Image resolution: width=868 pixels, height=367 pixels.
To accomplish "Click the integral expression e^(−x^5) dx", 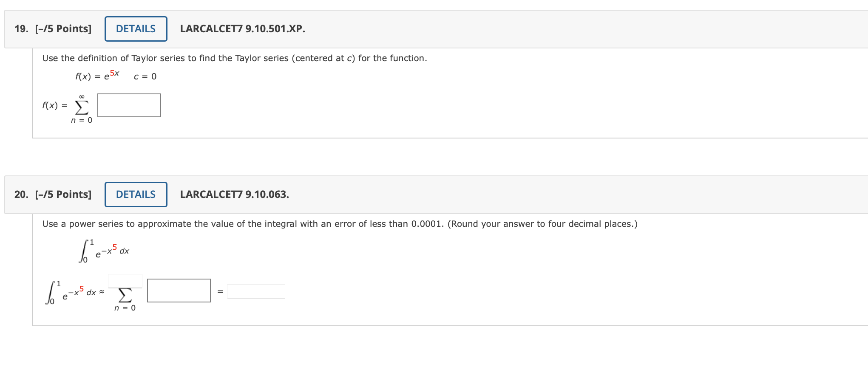I will (104, 251).
